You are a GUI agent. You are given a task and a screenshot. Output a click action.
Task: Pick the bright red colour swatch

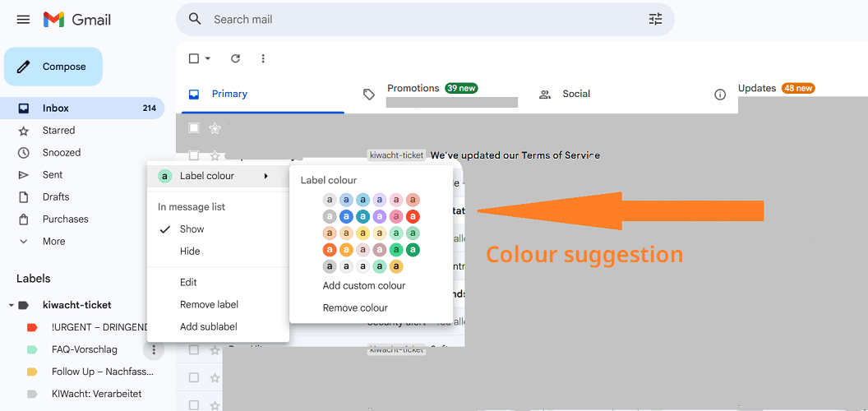point(413,216)
